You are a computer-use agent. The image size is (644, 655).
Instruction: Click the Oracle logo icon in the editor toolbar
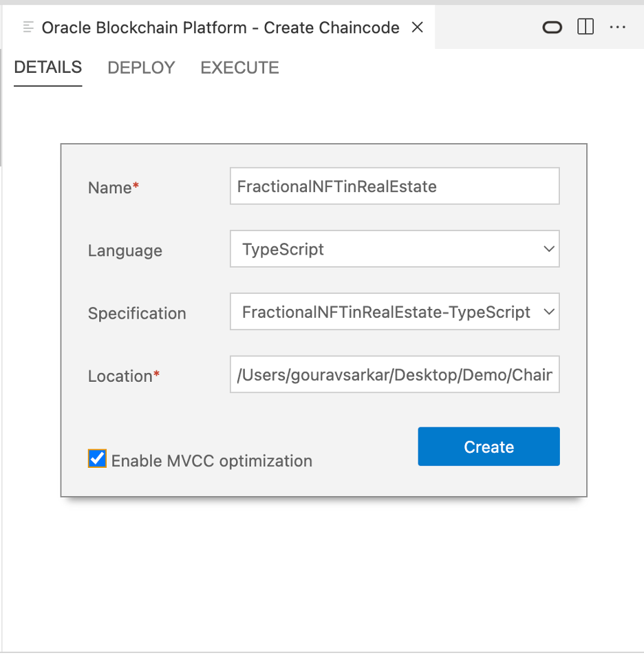[x=552, y=28]
